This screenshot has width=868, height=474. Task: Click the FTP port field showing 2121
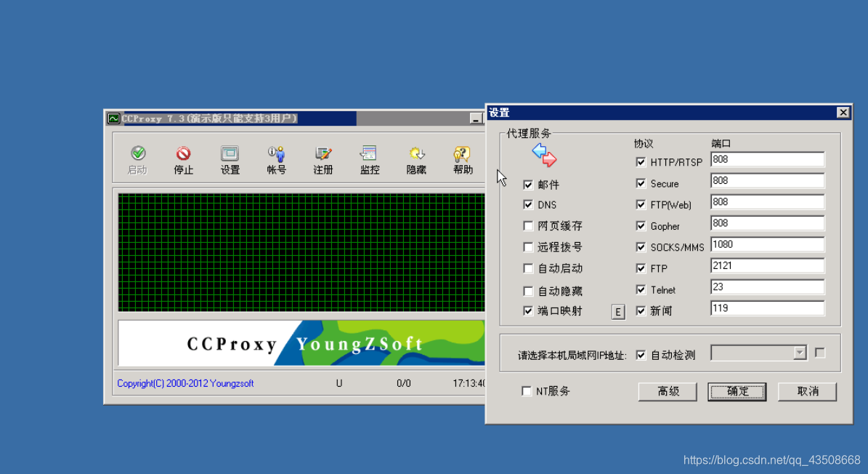click(767, 266)
